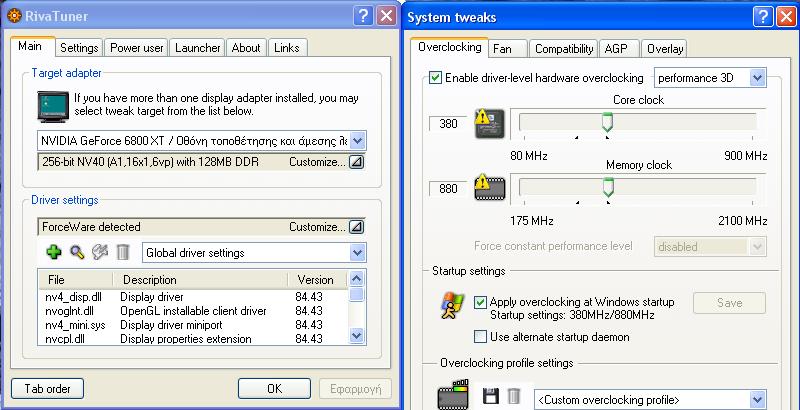This screenshot has height=410, width=800.
Task: Open the About tab
Action: click(x=246, y=48)
